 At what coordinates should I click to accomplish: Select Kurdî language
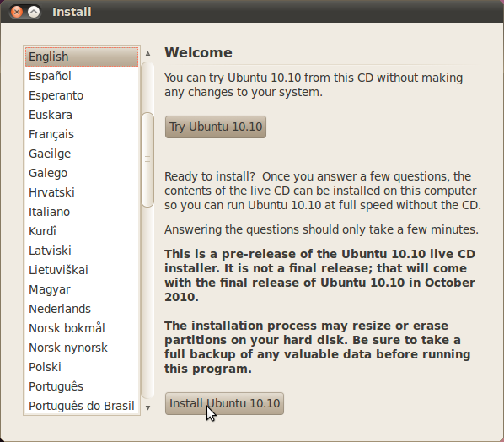(x=82, y=231)
